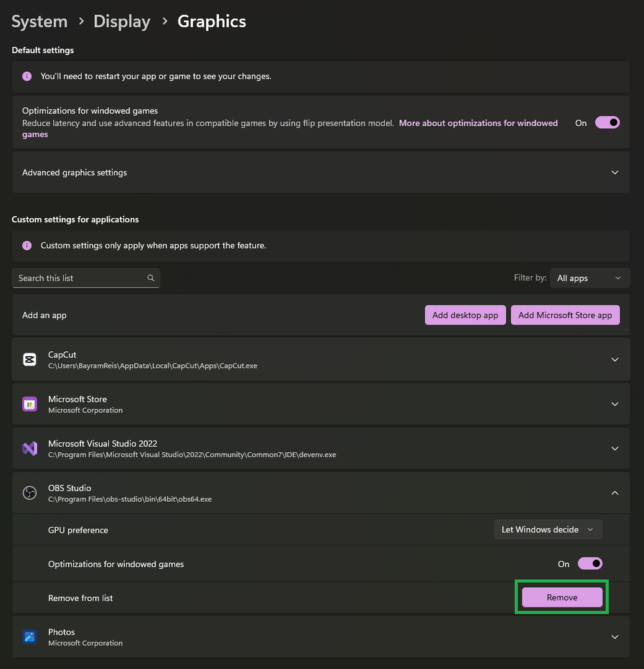Click the Visual Studio 2022 icon
644x669 pixels.
pyautogui.click(x=30, y=448)
